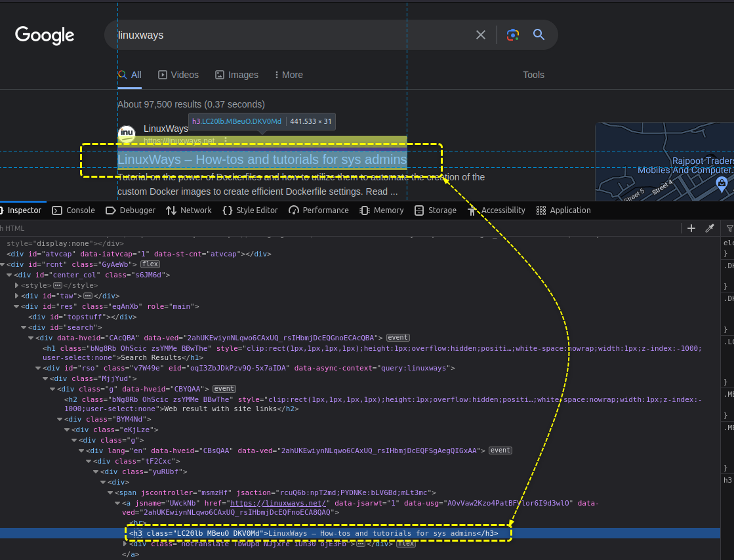Expand the style element node
The height and width of the screenshot is (560, 734).
tap(16, 285)
